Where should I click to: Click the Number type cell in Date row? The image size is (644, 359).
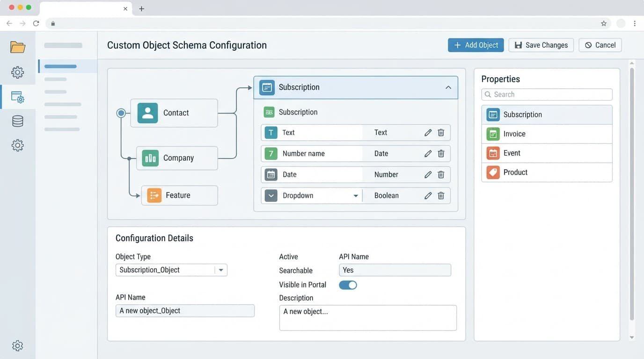pos(386,175)
